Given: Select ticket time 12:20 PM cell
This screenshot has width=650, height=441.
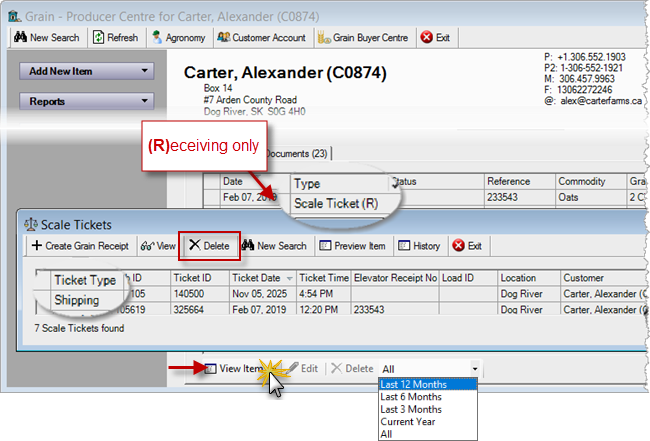Looking at the screenshot, I should click(324, 310).
